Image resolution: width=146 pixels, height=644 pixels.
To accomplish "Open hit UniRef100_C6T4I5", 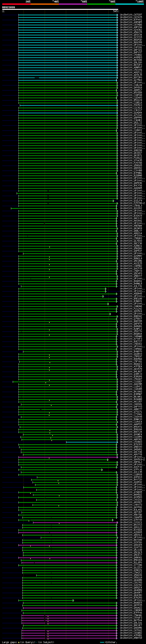I will coord(131,17).
